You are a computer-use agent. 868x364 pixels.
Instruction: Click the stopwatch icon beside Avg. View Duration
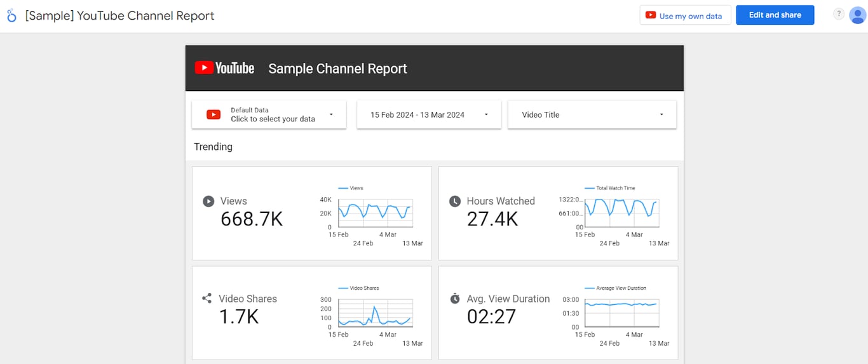[x=455, y=298]
